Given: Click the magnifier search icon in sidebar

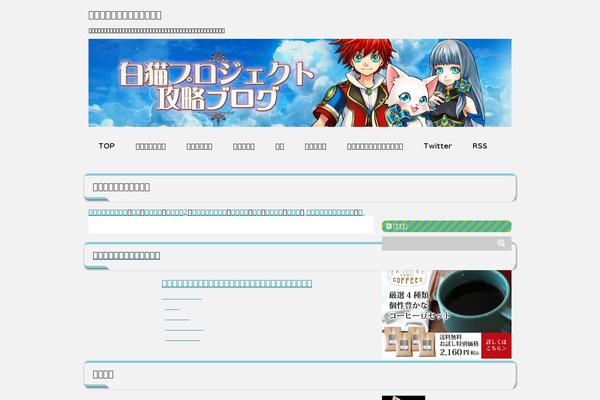Looking at the screenshot, I should point(501,243).
